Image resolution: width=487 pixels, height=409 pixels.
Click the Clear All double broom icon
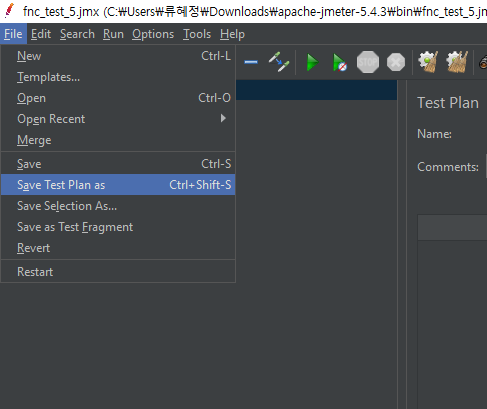coord(457,62)
